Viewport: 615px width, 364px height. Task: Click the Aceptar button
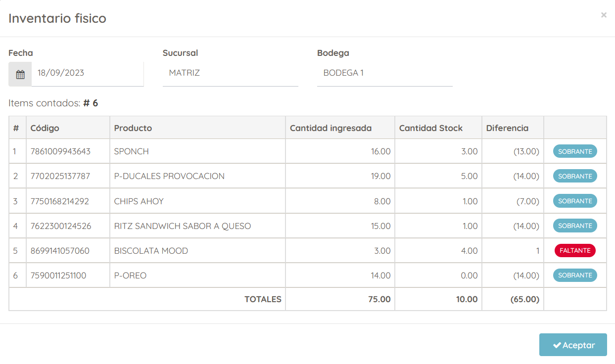[573, 345]
